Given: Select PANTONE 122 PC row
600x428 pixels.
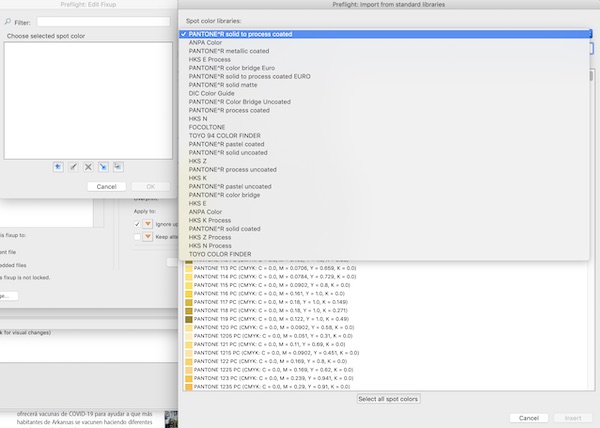Looking at the screenshot, I should pyautogui.click(x=386, y=361).
